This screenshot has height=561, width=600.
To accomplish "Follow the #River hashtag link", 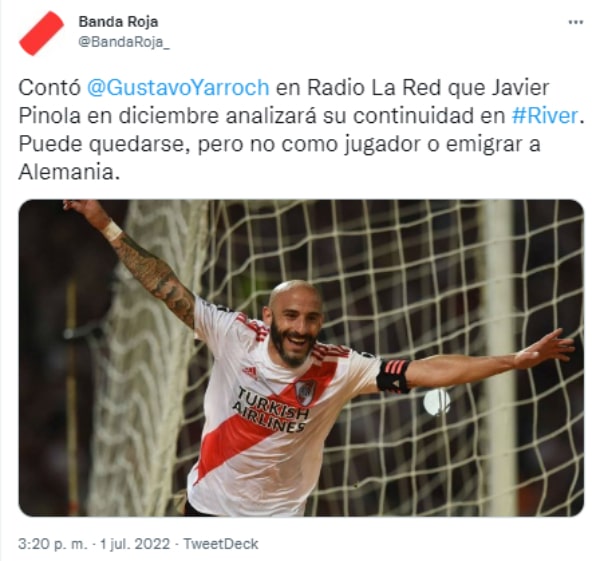I will [x=545, y=116].
